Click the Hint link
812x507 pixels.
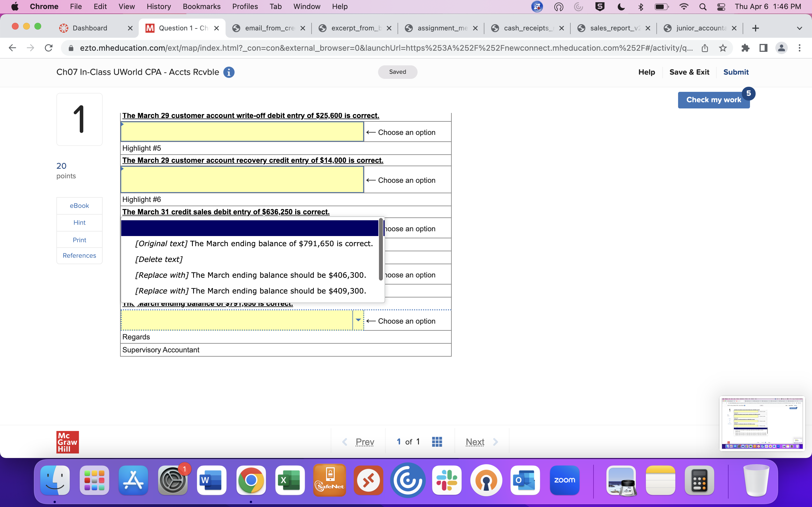tap(79, 222)
